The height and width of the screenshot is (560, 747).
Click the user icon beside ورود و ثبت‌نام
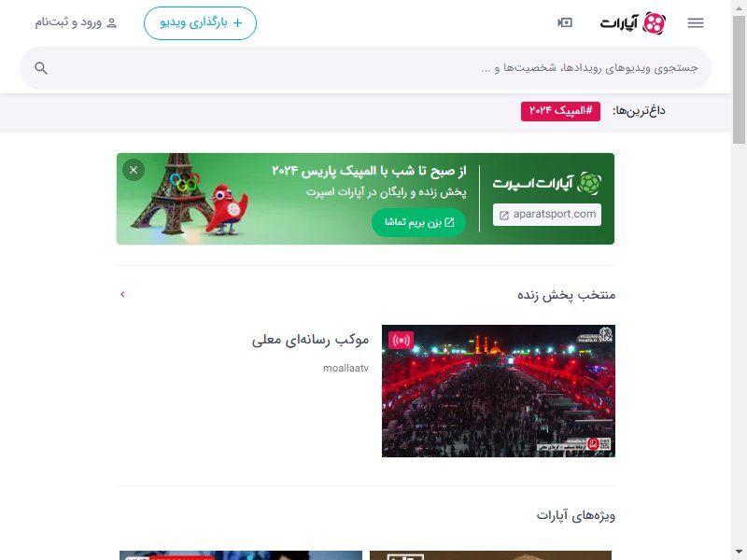tap(111, 22)
